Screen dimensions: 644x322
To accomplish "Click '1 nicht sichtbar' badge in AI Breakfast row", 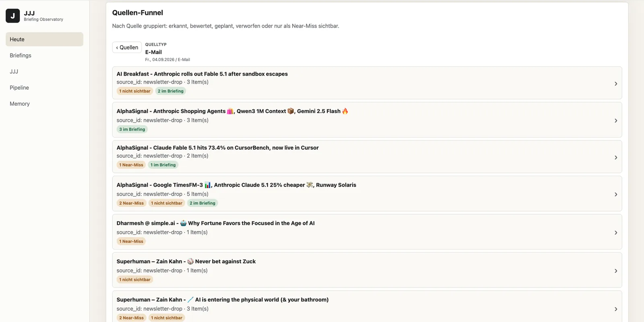I will point(135,91).
